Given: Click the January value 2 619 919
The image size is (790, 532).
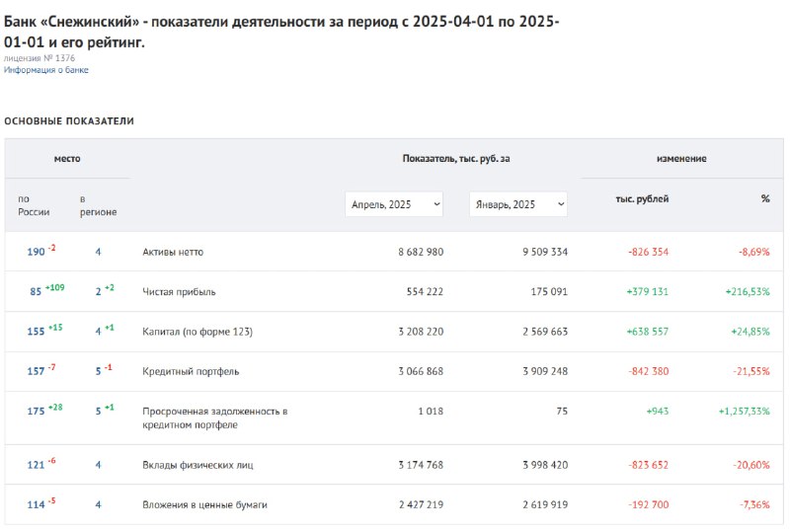Looking at the screenshot, I should (545, 504).
